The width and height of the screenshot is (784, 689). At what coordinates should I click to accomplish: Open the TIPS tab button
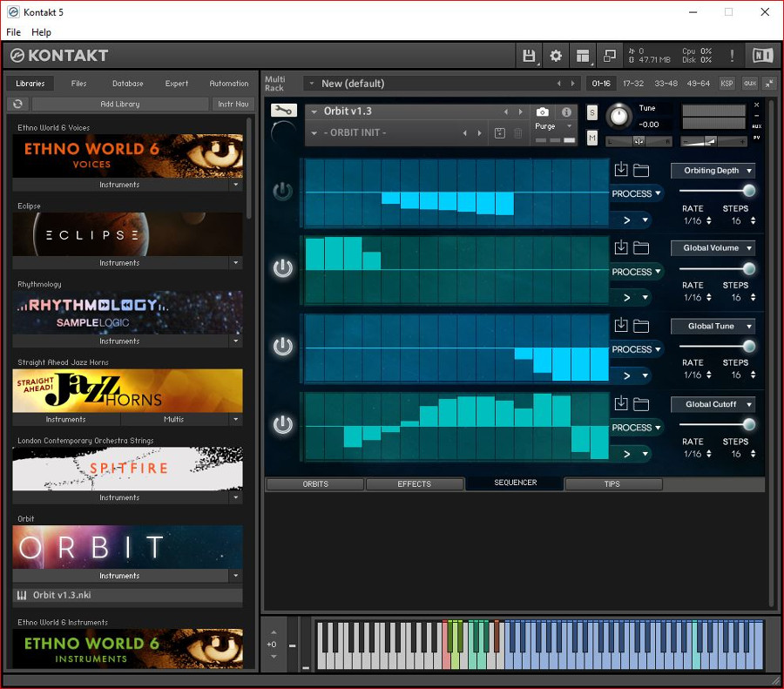click(x=612, y=484)
